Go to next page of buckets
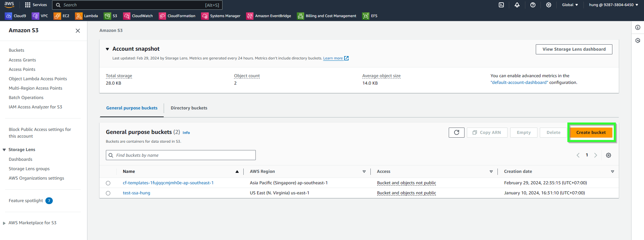The height and width of the screenshot is (240, 644). click(x=596, y=155)
